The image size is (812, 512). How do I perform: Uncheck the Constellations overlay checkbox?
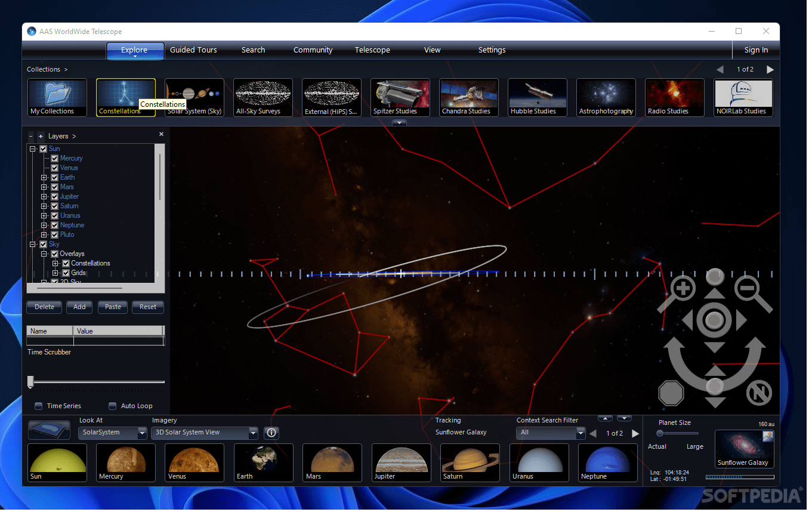point(66,264)
